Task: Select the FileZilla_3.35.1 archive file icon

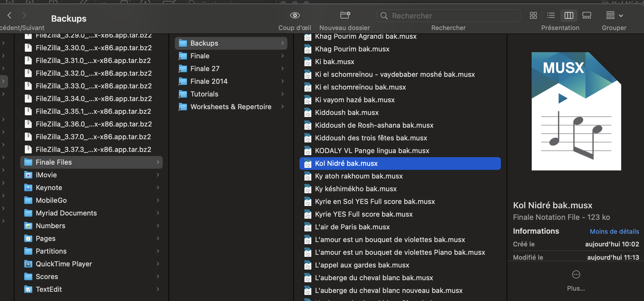Action: click(x=28, y=112)
